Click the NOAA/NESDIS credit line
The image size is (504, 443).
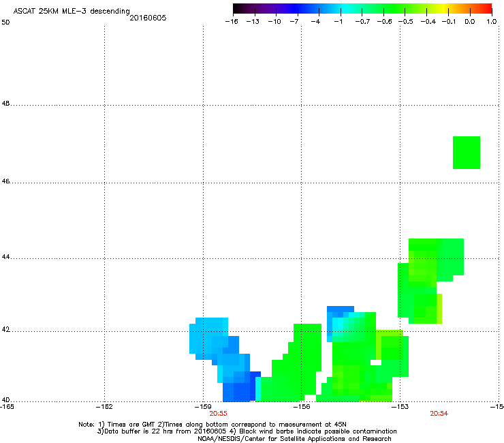294,439
